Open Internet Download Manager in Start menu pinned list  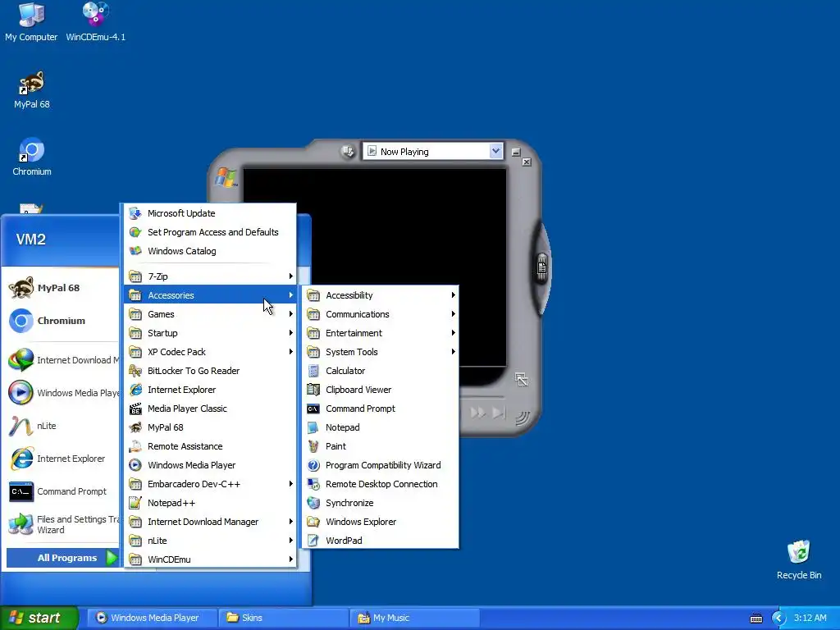pyautogui.click(x=62, y=360)
